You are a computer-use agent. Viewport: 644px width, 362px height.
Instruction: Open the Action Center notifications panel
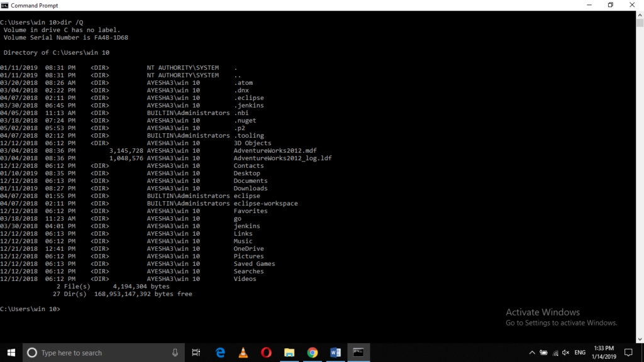pyautogui.click(x=628, y=353)
